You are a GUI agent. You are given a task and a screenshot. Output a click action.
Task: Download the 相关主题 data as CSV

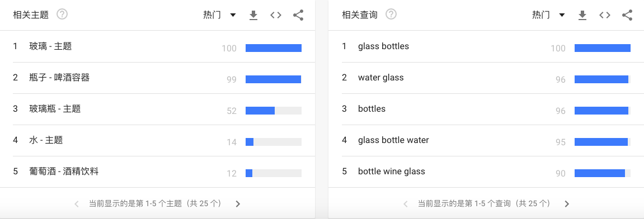253,15
